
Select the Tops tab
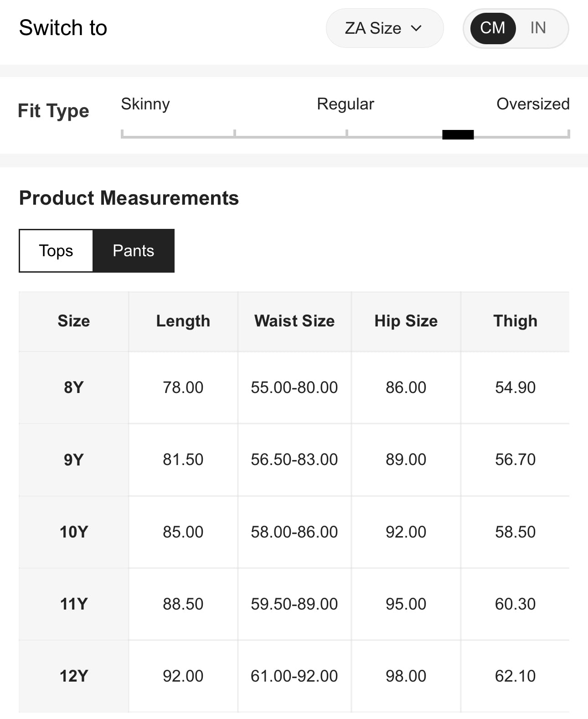click(x=56, y=251)
